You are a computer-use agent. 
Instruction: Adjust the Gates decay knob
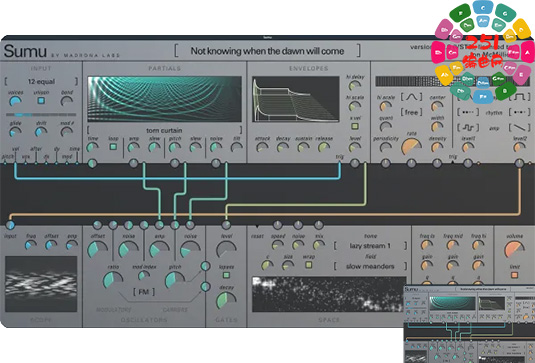point(226,301)
